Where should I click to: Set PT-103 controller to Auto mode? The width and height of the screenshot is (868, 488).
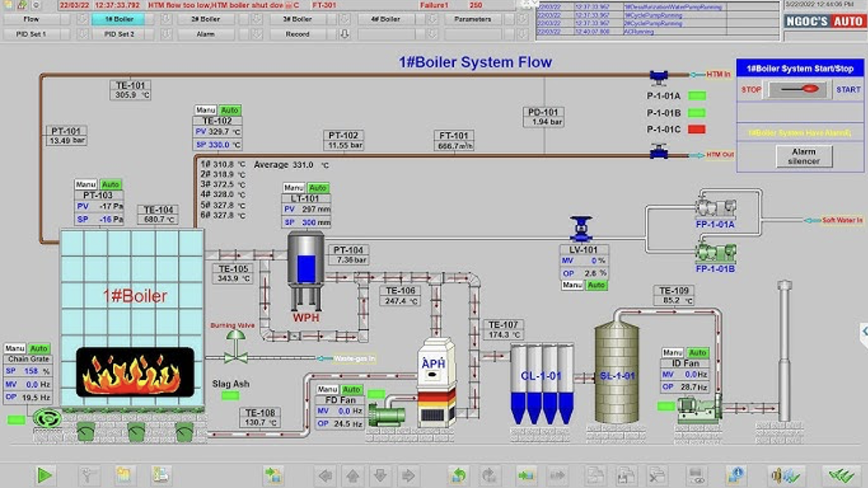tap(110, 184)
